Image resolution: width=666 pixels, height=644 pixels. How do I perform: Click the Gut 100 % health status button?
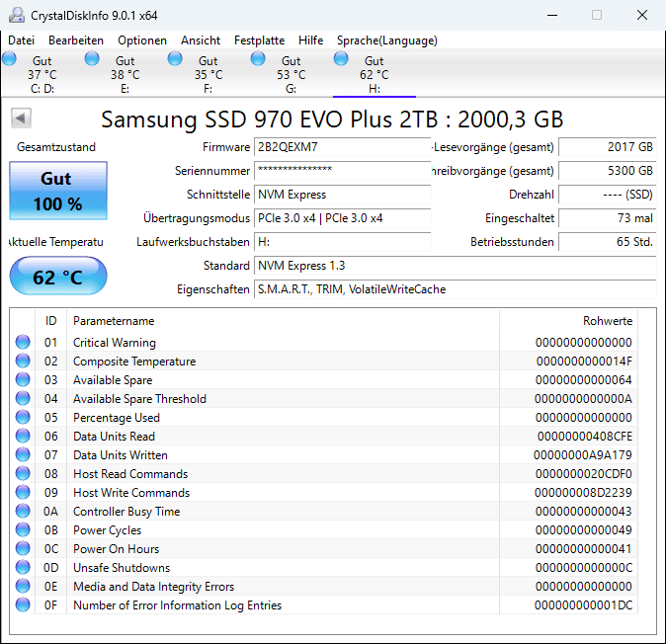(58, 191)
